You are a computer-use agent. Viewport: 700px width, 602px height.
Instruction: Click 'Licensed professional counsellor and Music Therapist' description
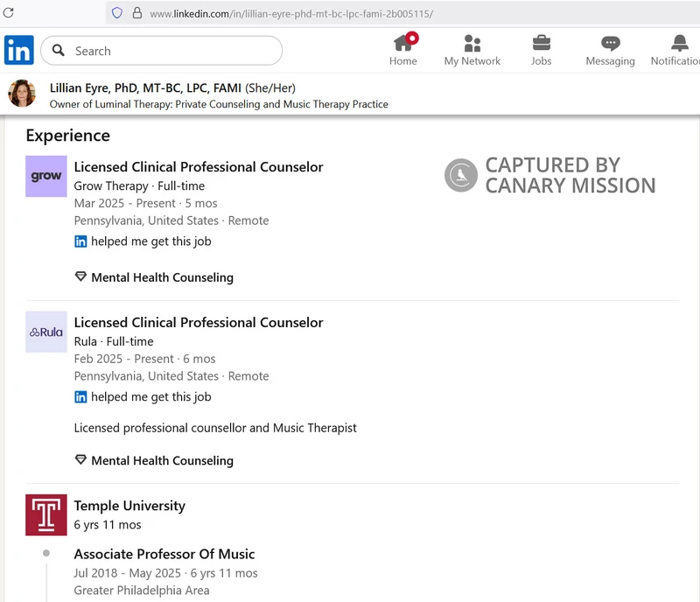[215, 428]
